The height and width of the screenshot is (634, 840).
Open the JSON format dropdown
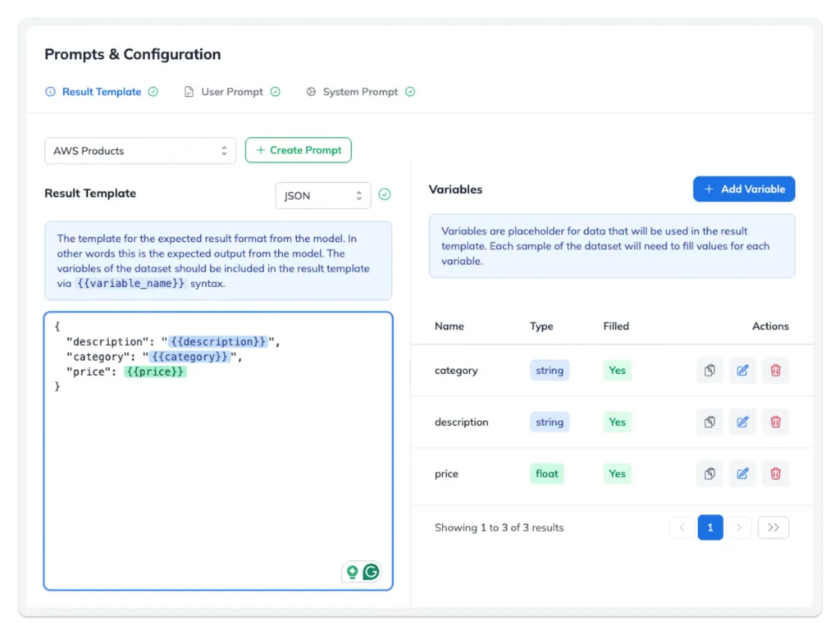[x=322, y=195]
